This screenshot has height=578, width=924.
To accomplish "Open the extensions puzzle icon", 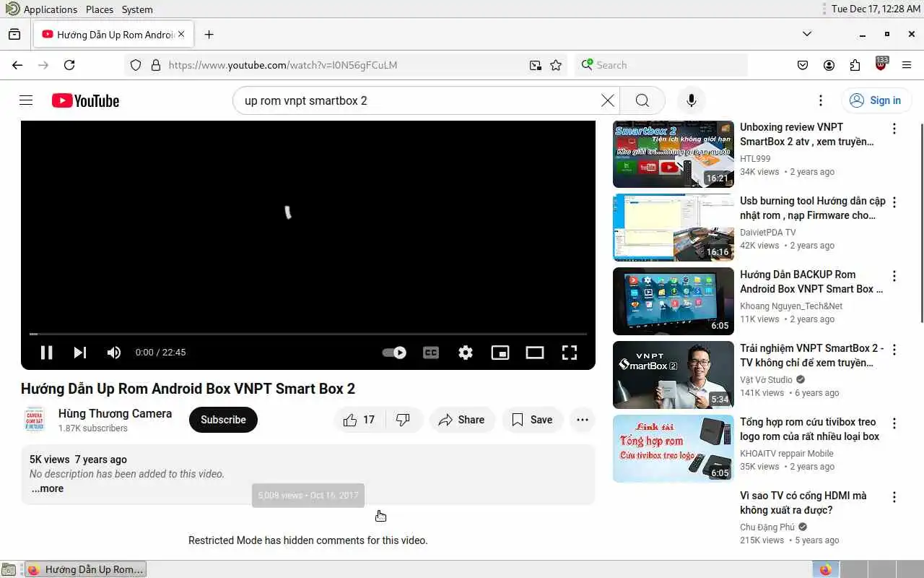I will [x=855, y=65].
